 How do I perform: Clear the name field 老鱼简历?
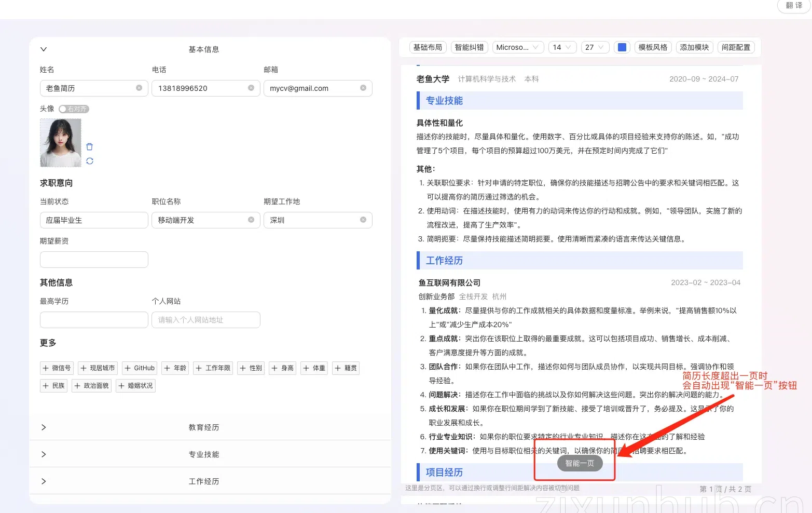139,88
